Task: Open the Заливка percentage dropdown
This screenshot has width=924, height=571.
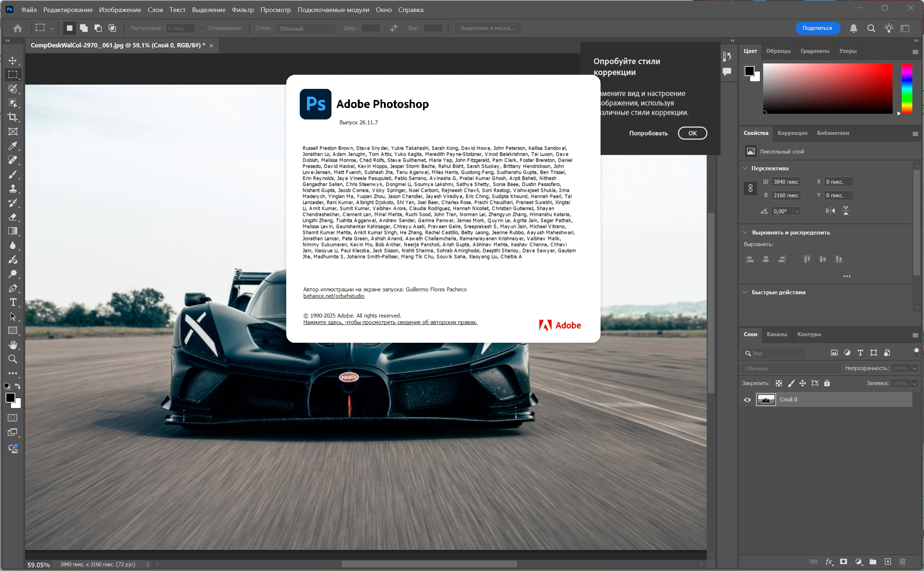Action: [x=915, y=383]
